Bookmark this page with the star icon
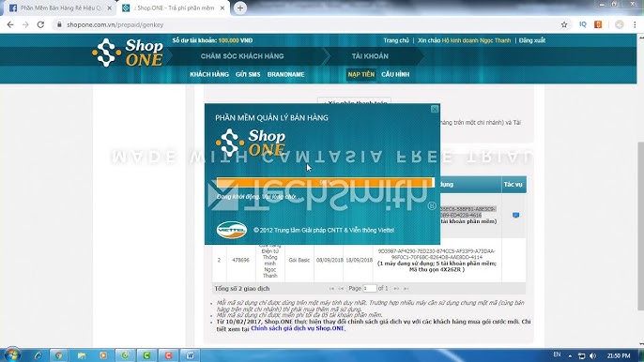The height and width of the screenshot is (362, 644). (564, 24)
